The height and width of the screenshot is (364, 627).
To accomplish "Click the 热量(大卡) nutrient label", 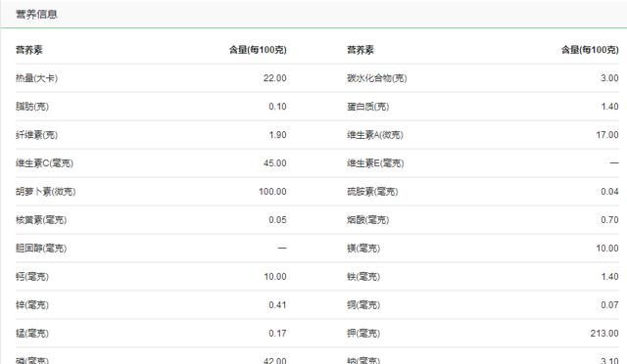I will tap(36, 78).
